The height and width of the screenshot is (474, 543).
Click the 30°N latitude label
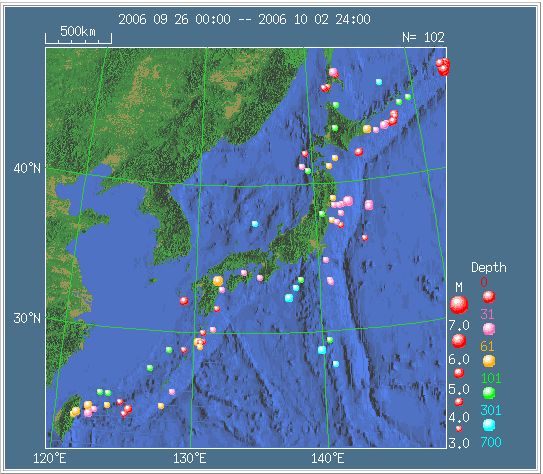point(27,318)
